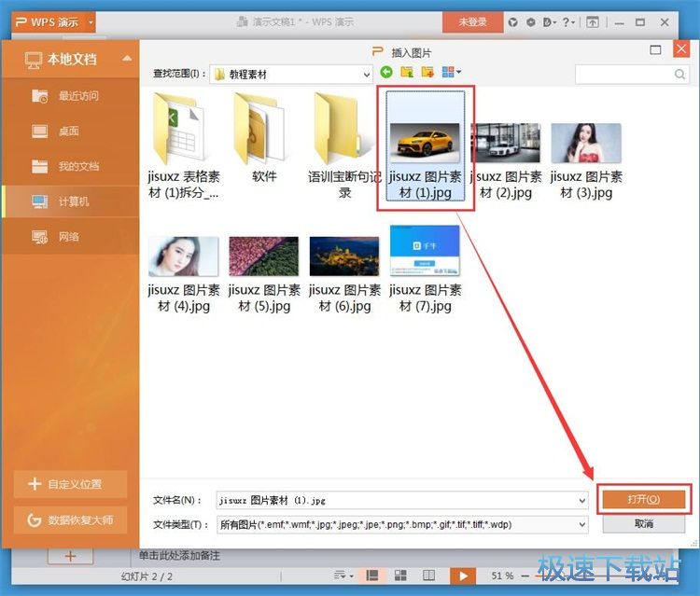Screen dimensions: 700x596
Task: Click the green back arrow icon
Action: [386, 72]
